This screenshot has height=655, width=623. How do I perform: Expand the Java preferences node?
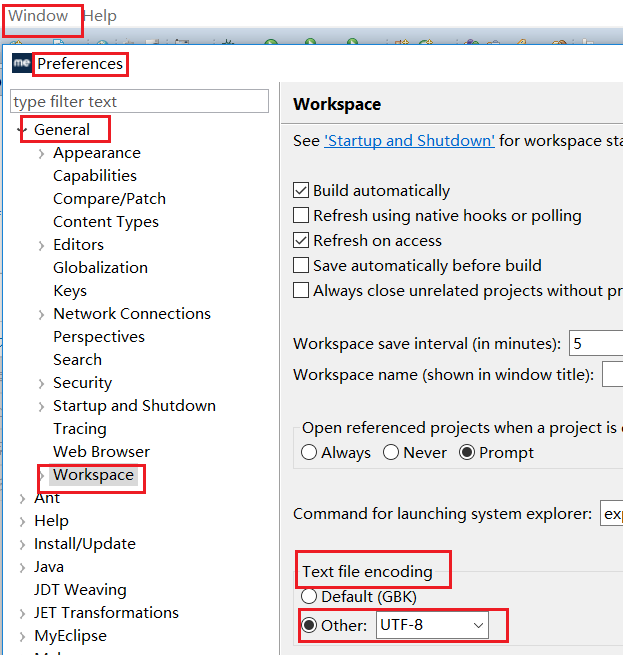22,568
